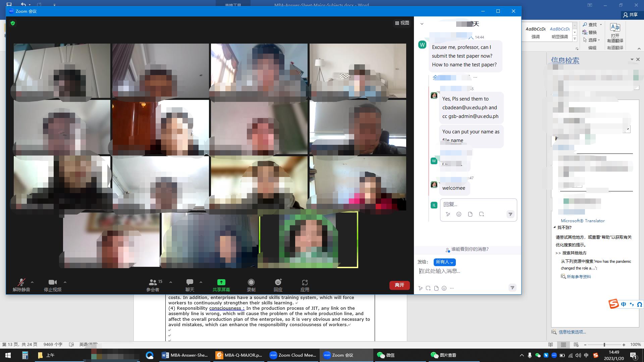
Task: Apply the 明显强调 intense emphasis style
Action: [x=559, y=33]
